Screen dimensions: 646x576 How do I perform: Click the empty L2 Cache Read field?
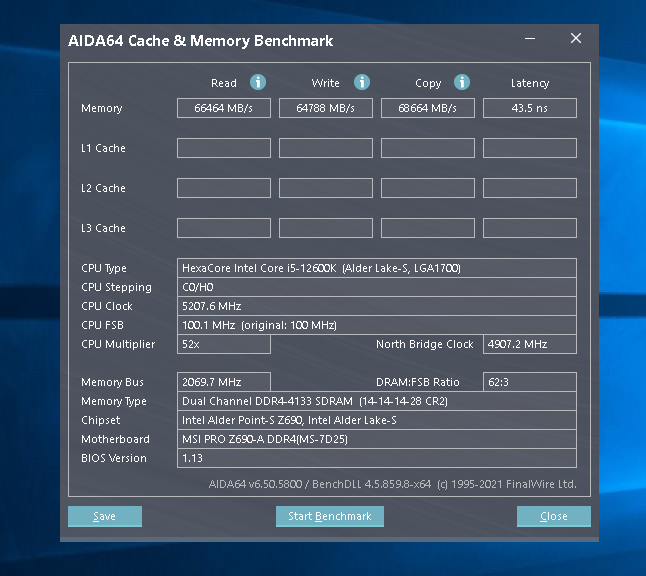[x=224, y=188]
